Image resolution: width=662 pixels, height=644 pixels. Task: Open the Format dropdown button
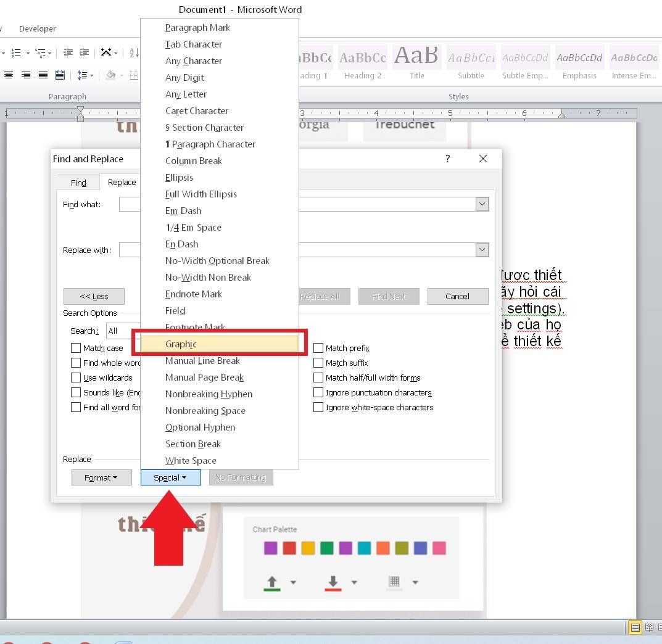pyautogui.click(x=101, y=477)
